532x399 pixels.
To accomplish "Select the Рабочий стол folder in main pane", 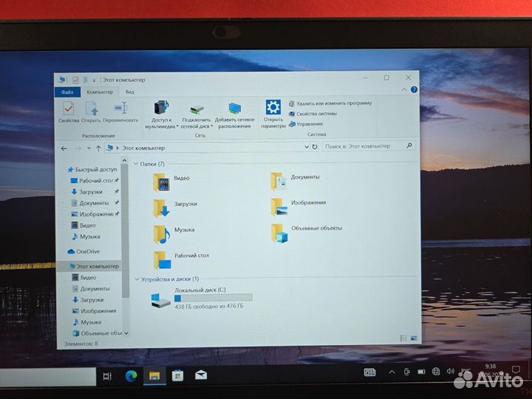I will (180, 260).
